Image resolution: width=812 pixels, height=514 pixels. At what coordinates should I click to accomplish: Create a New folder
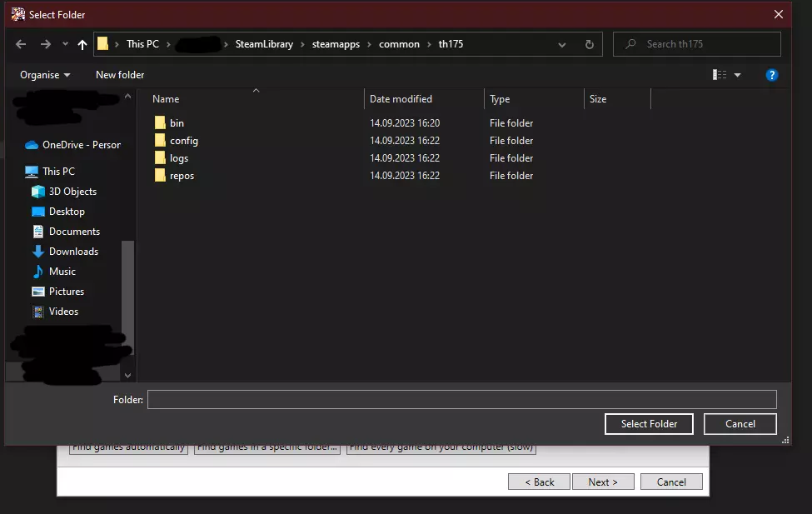120,75
